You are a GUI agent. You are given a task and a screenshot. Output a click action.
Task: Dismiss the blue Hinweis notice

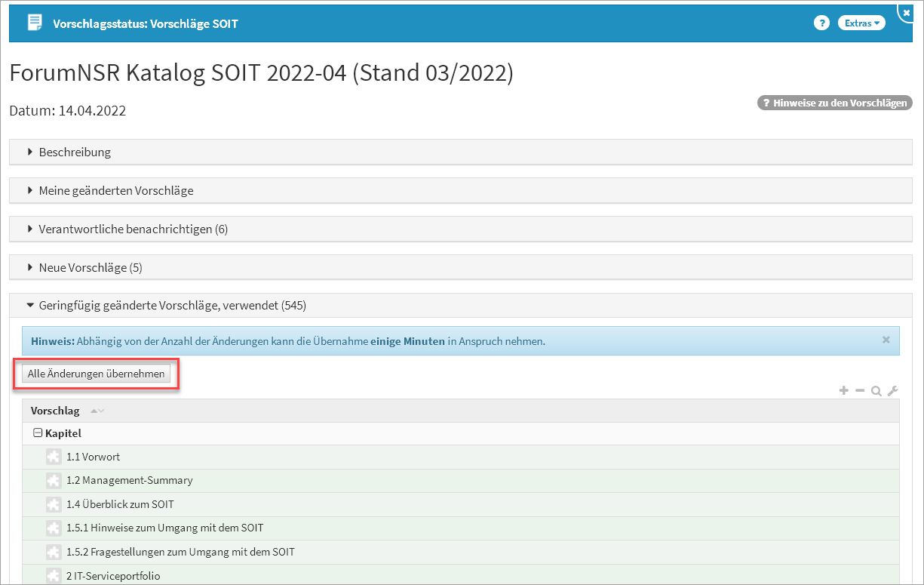click(x=886, y=340)
